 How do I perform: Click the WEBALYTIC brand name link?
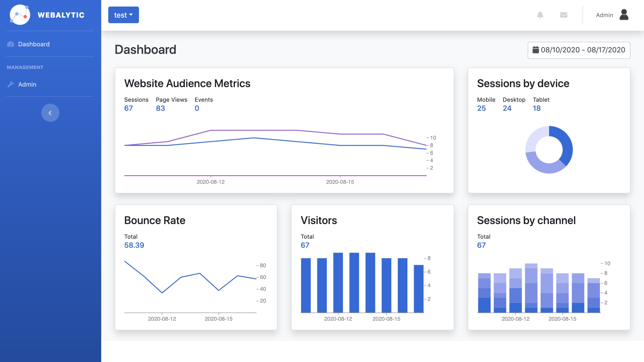click(x=61, y=15)
